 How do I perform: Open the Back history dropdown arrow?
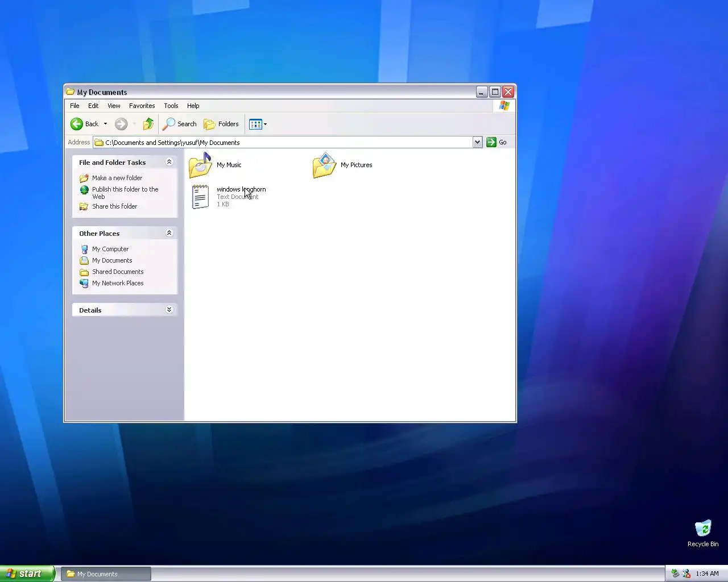(105, 124)
